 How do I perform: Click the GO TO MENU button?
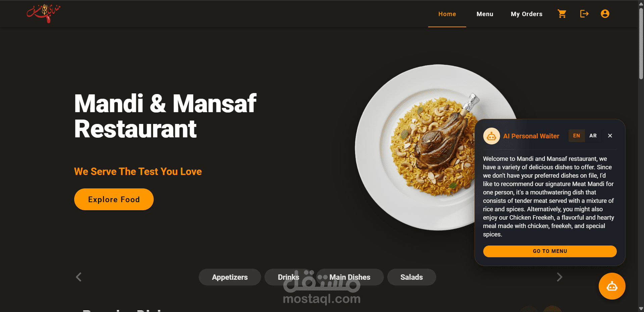550,251
